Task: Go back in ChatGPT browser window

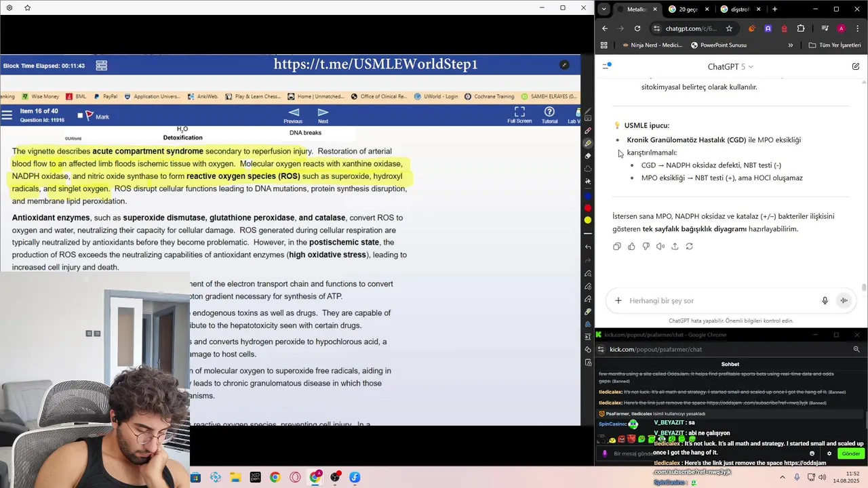Action: (605, 28)
